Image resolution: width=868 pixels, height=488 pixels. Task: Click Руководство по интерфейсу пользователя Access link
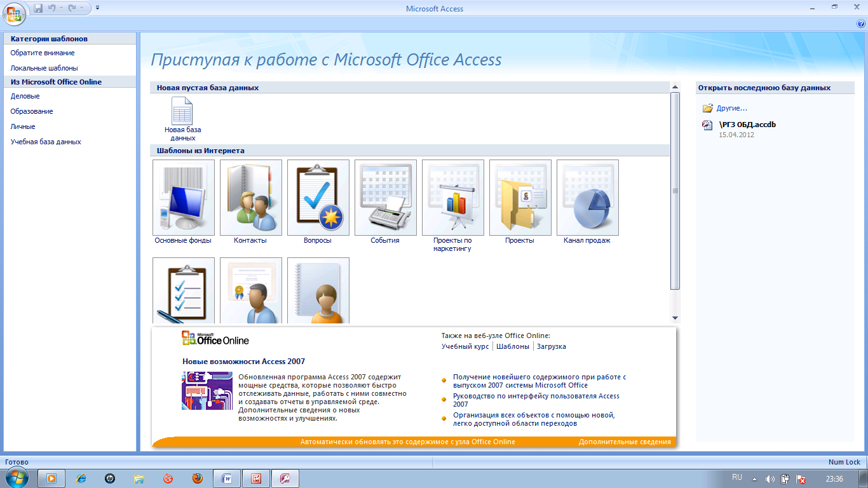click(x=536, y=400)
